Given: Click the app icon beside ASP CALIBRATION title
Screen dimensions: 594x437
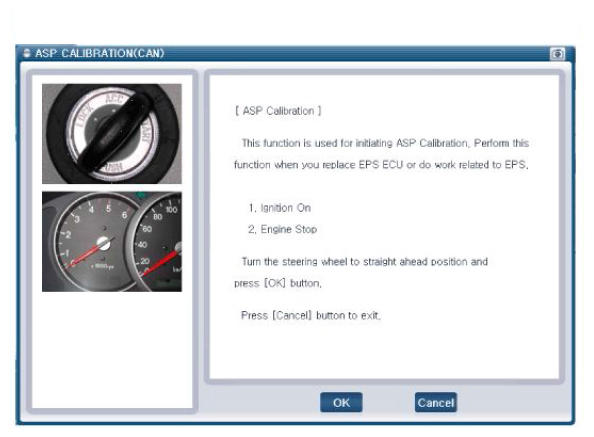Looking at the screenshot, I should click(x=27, y=53).
